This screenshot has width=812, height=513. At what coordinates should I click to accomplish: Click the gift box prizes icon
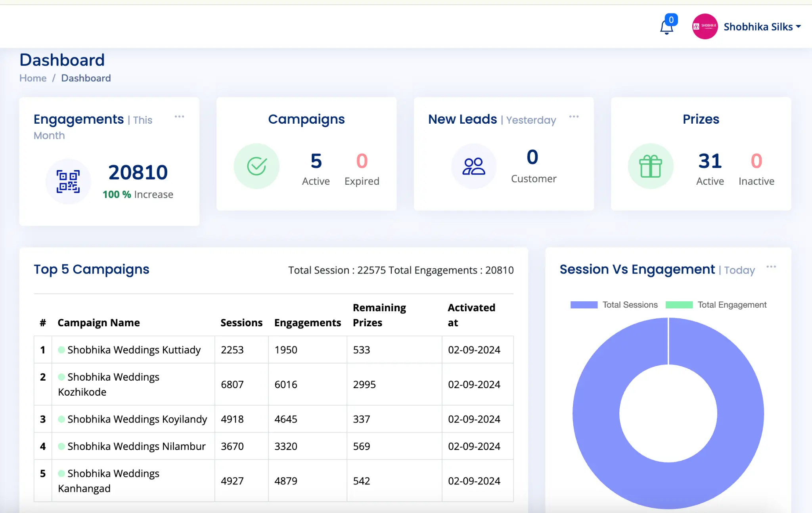(x=650, y=166)
